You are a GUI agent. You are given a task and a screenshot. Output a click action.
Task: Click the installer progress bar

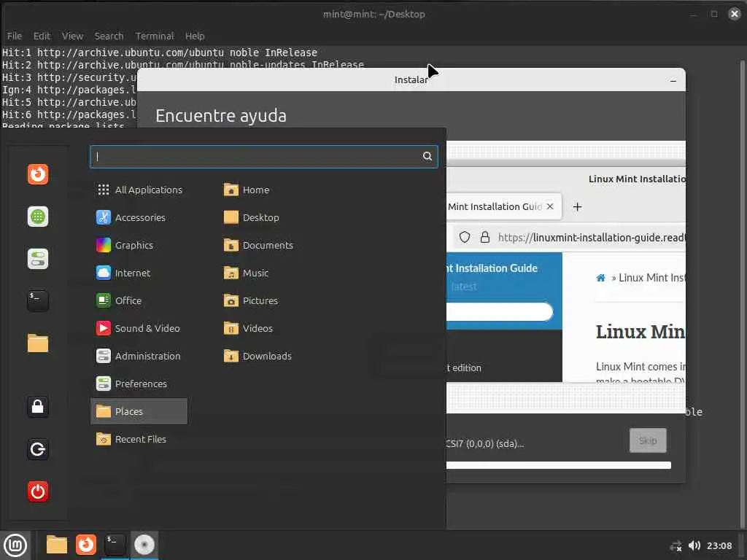558,465
